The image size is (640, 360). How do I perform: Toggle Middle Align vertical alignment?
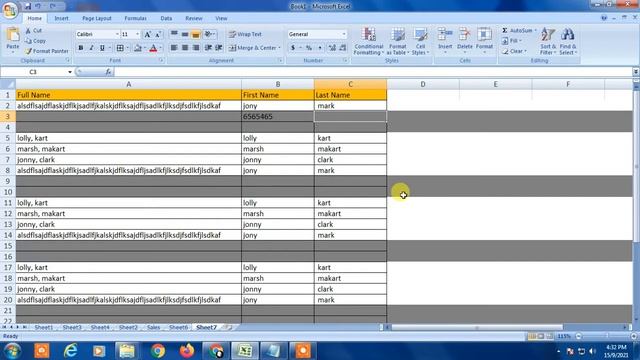pyautogui.click(x=185, y=34)
